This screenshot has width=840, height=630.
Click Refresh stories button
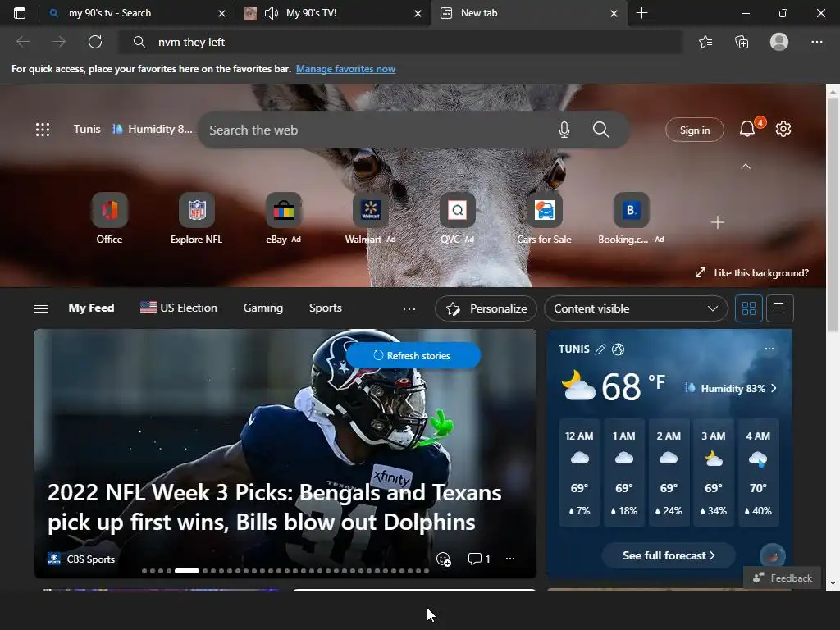tap(413, 356)
